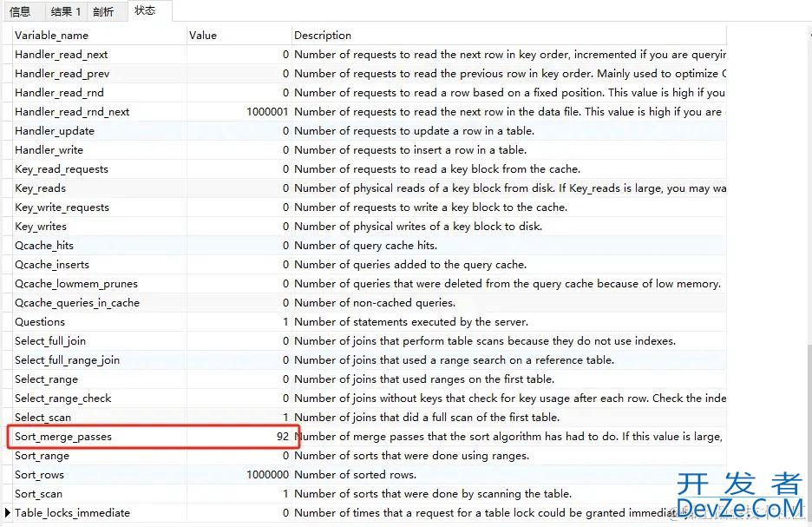This screenshot has height=527, width=812.
Task: Select the Key_write_requests row name
Action: [62, 208]
